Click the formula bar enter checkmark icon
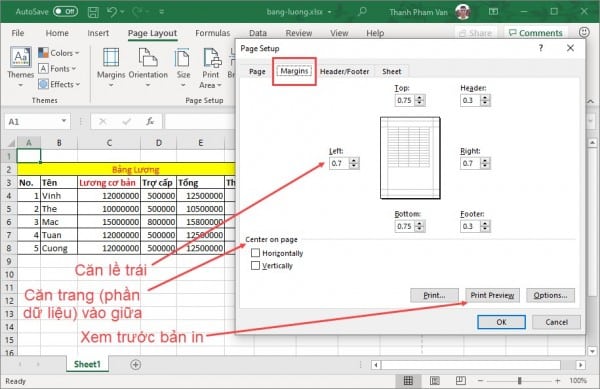 click(126, 122)
